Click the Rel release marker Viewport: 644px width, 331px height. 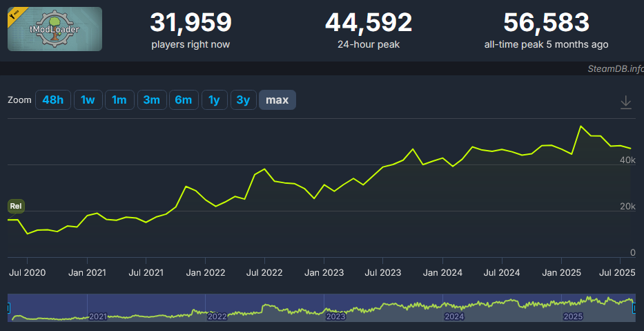(x=16, y=206)
